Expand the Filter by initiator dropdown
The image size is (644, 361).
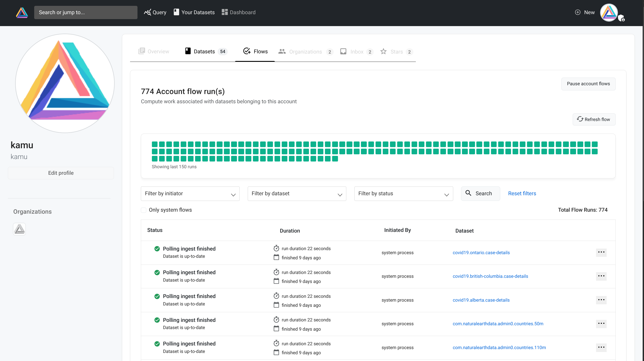click(190, 194)
